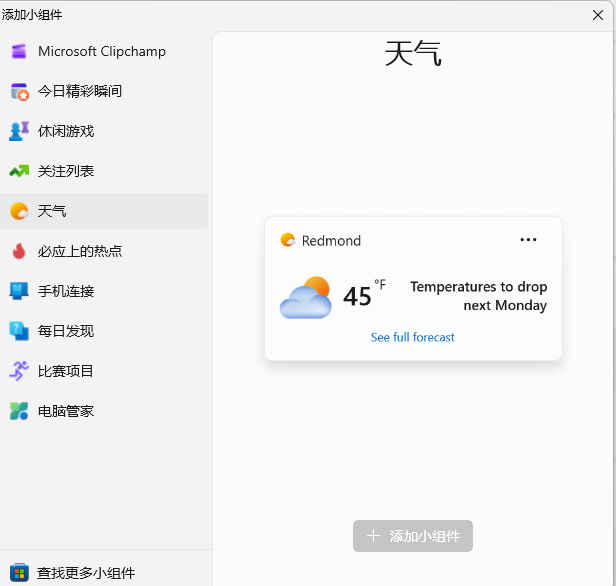Click the 45 °F temperature reading
This screenshot has height=586, width=616.
pyautogui.click(x=364, y=295)
